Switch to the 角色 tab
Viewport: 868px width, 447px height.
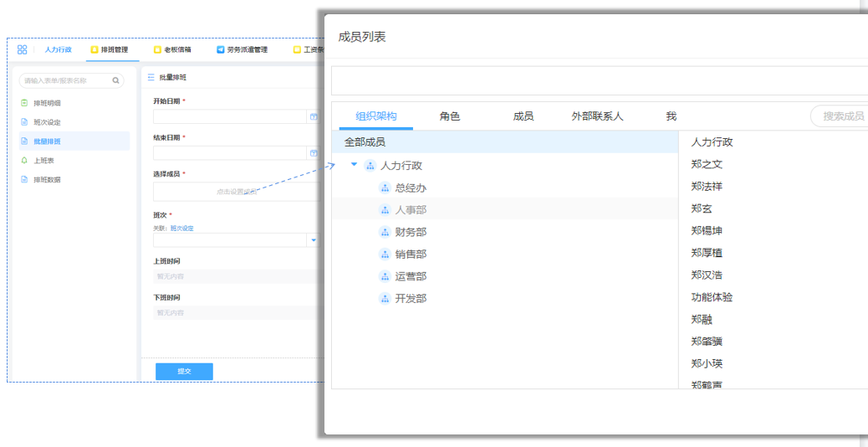[450, 116]
